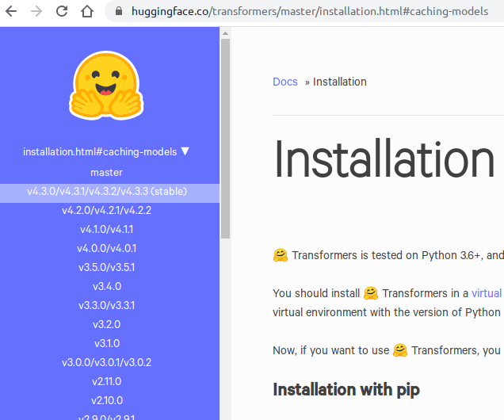Click the padlock site info icon

(119, 12)
